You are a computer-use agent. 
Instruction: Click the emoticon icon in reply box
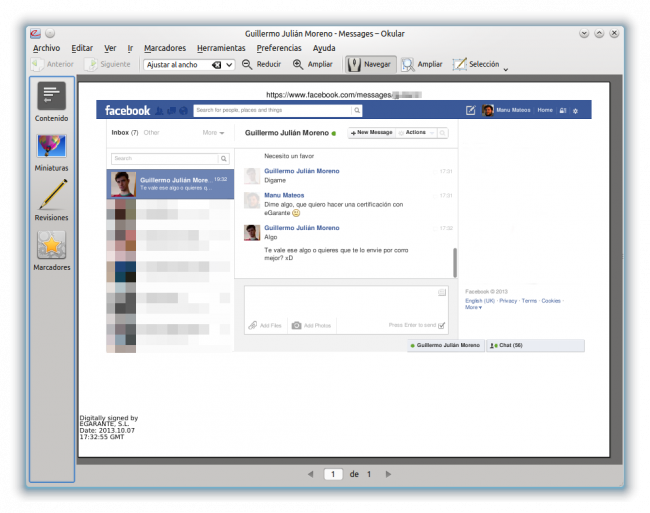[x=441, y=293]
